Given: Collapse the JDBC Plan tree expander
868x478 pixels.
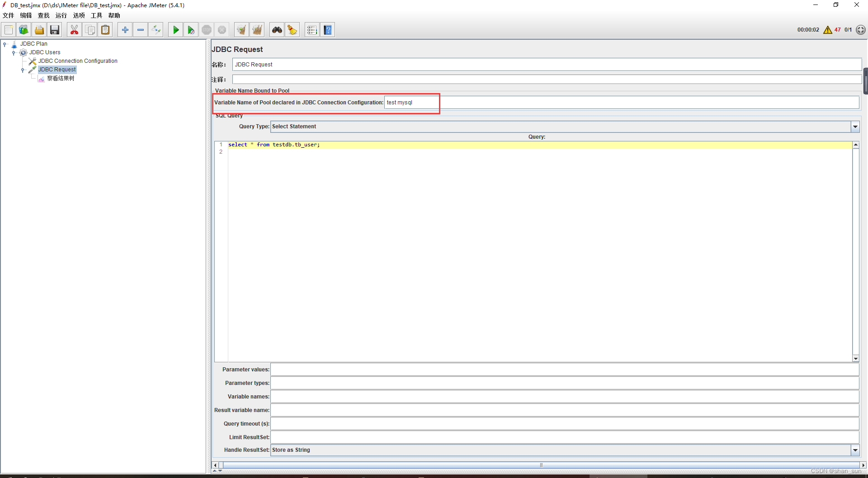Looking at the screenshot, I should pos(5,44).
